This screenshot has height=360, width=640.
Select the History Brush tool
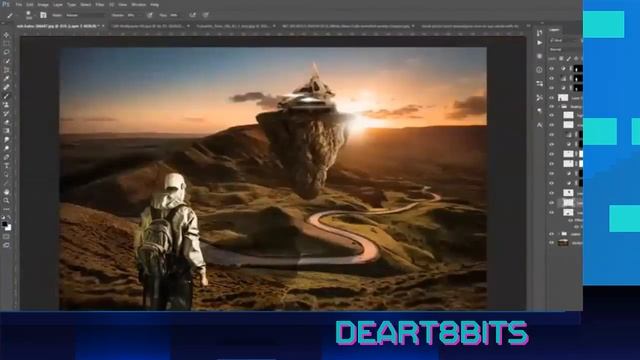pyautogui.click(x=6, y=113)
